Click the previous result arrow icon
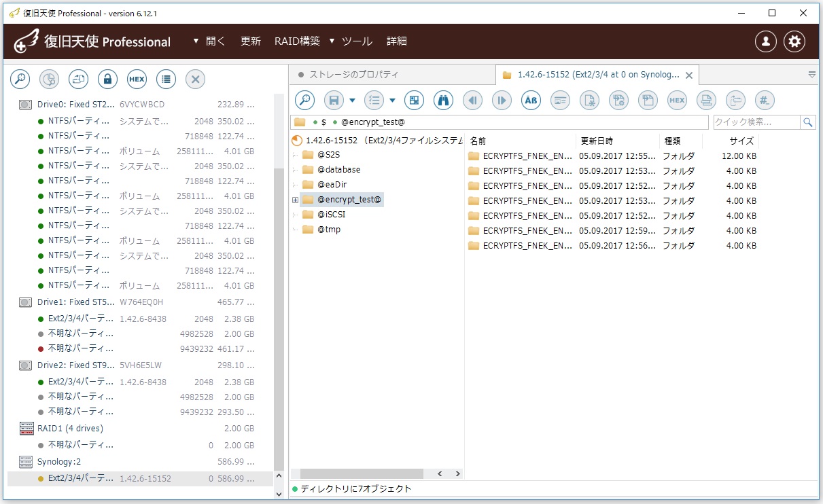The width and height of the screenshot is (823, 504). [472, 101]
